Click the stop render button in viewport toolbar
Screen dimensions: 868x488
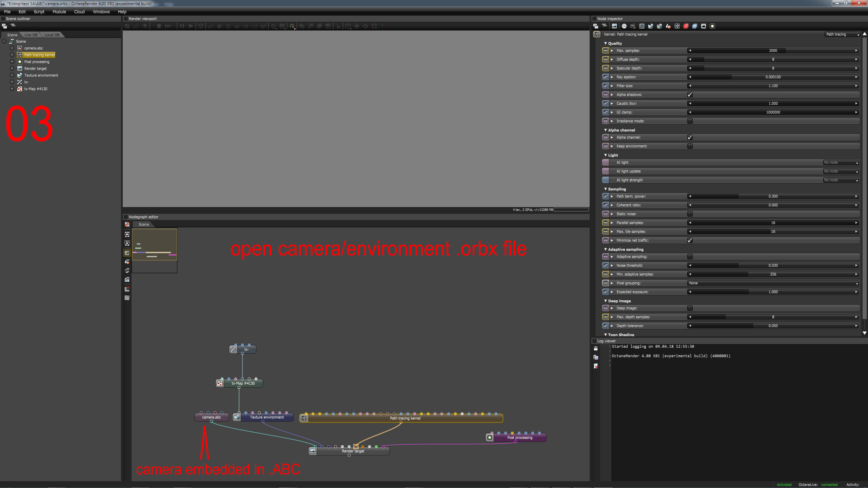pyautogui.click(x=159, y=26)
